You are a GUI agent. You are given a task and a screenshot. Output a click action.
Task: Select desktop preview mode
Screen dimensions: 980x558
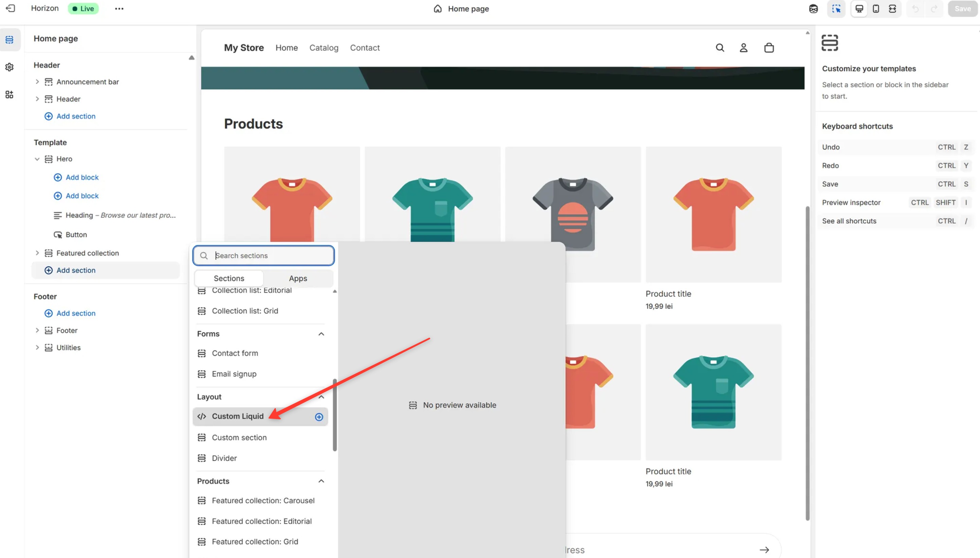click(859, 8)
